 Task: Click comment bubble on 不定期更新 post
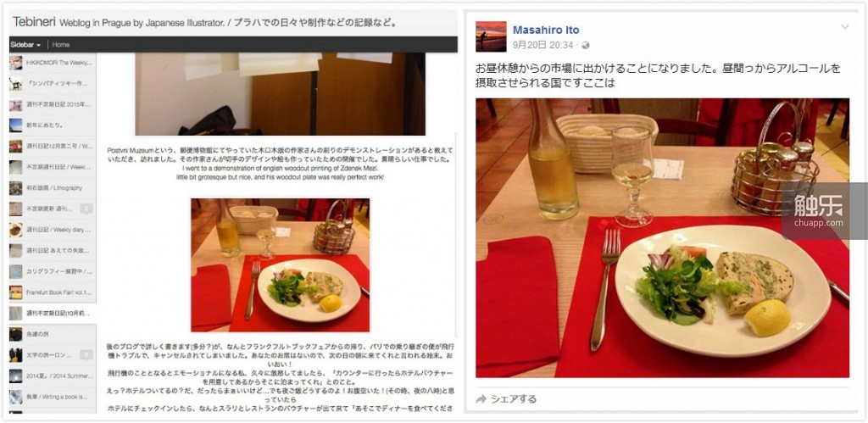click(x=86, y=209)
